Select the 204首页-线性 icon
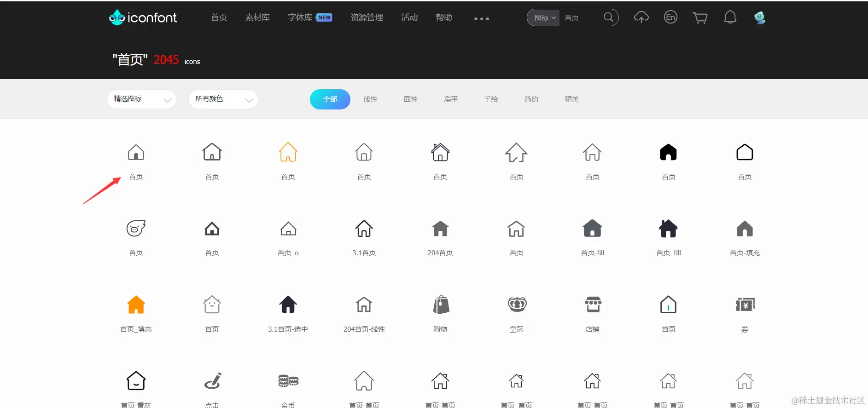Viewport: 868px width, 408px height. click(364, 305)
